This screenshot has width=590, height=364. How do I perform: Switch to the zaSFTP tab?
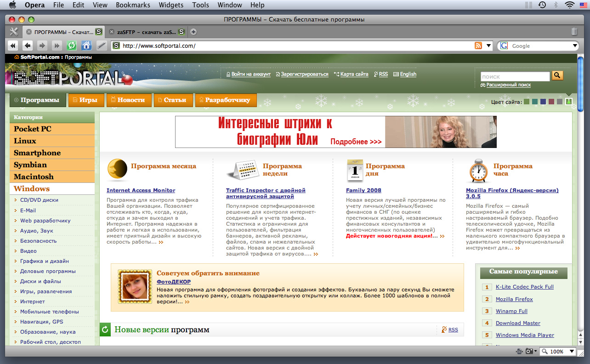146,32
